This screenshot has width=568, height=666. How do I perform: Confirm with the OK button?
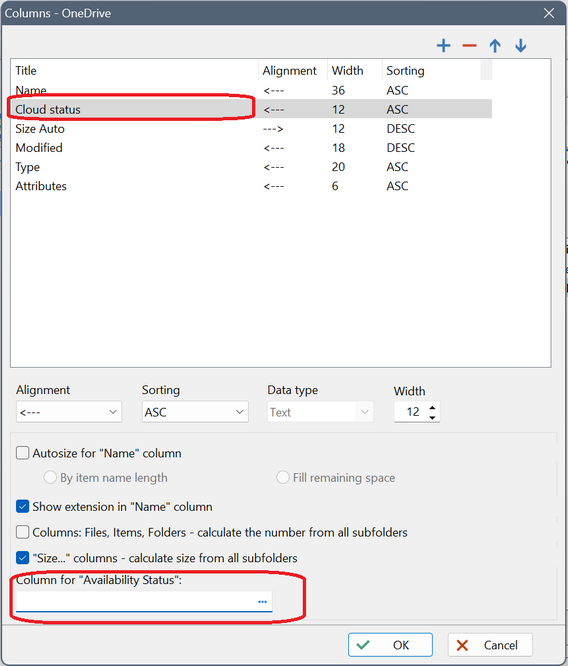(x=390, y=645)
